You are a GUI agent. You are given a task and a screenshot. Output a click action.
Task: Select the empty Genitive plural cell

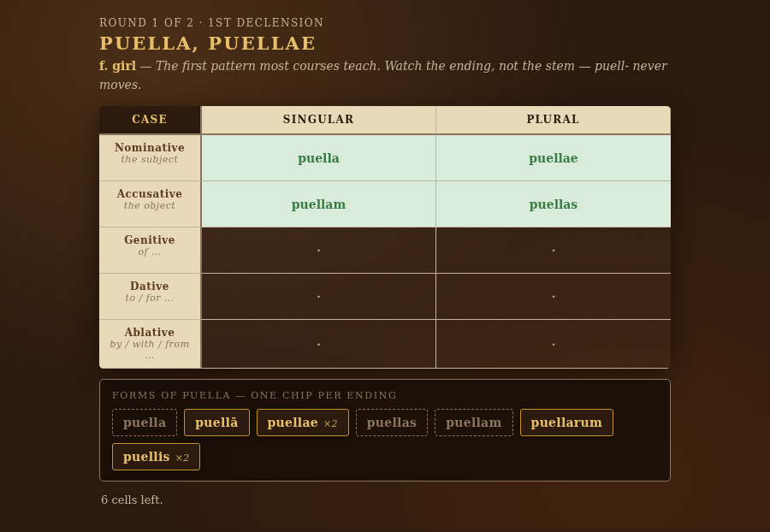[554, 251]
